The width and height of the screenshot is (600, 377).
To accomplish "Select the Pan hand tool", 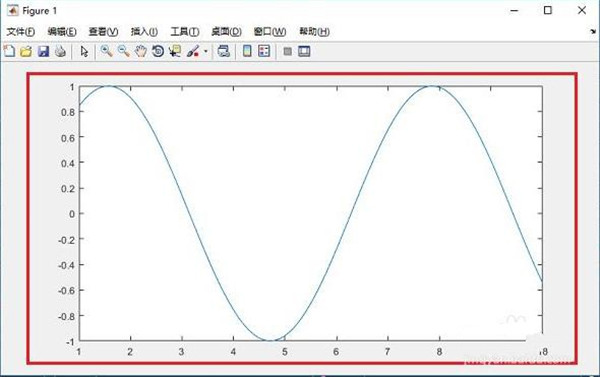I will coord(140,51).
